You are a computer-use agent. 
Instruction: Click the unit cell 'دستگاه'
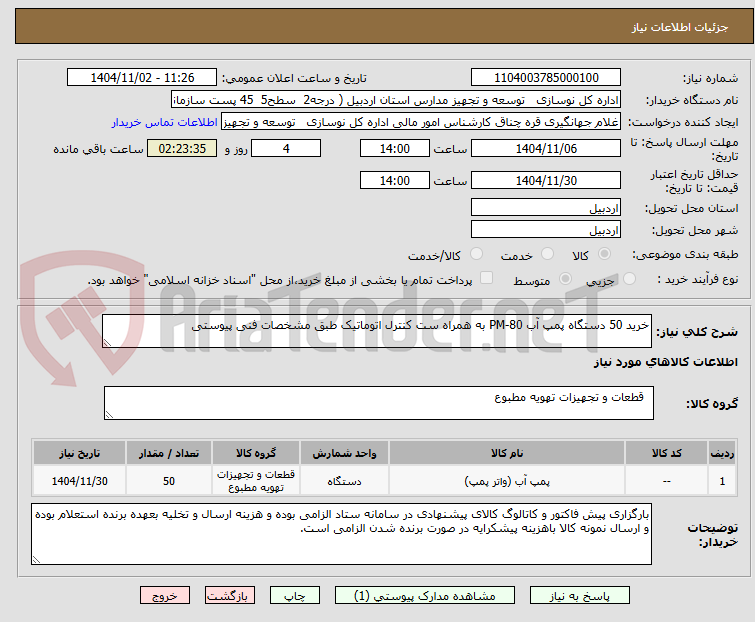click(344, 480)
